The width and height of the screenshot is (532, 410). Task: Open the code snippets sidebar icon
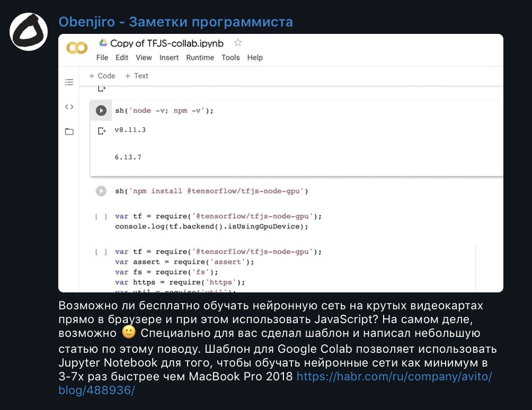pyautogui.click(x=69, y=107)
